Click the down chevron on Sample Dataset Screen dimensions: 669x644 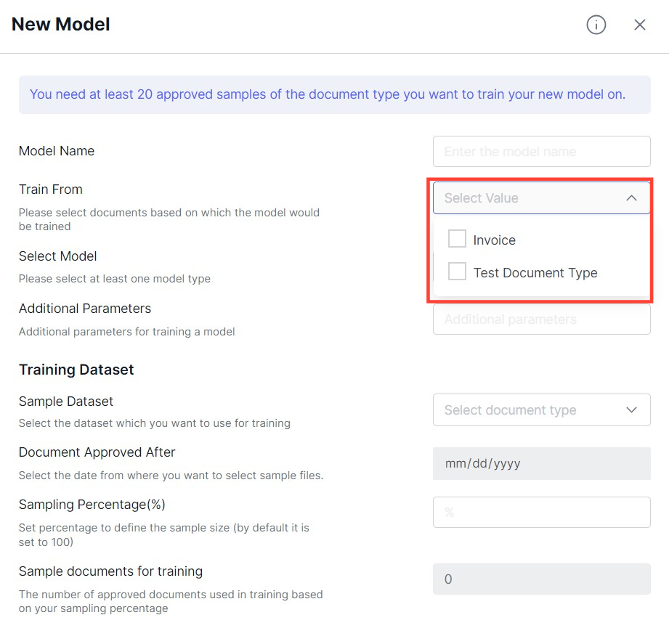click(631, 410)
